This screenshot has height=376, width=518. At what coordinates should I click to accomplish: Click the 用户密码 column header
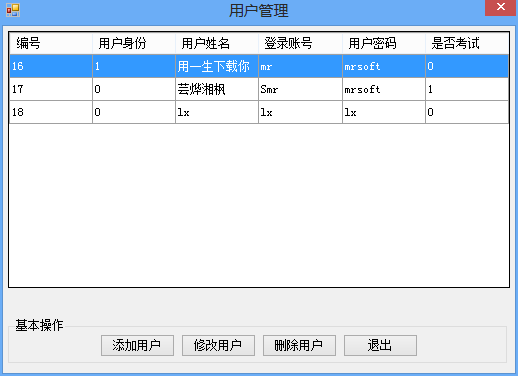pyautogui.click(x=384, y=43)
